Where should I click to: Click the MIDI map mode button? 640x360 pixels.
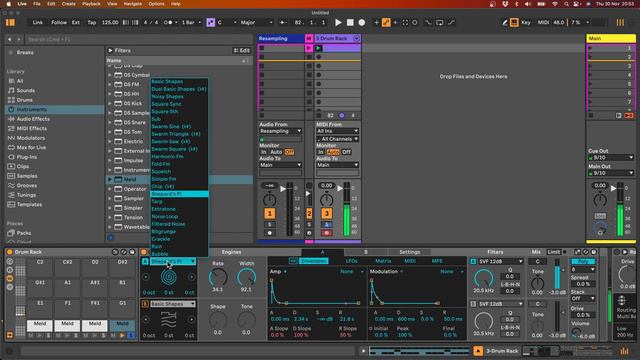point(543,22)
